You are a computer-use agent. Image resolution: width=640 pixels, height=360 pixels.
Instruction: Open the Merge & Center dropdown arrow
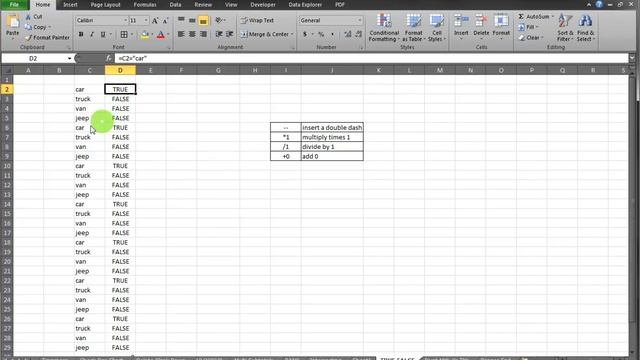click(292, 34)
